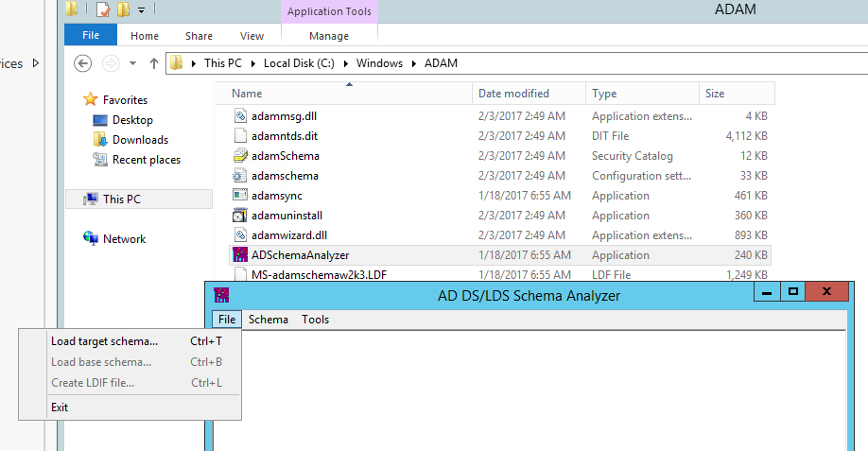Open the Tools menu
The height and width of the screenshot is (451, 868).
[x=315, y=320]
